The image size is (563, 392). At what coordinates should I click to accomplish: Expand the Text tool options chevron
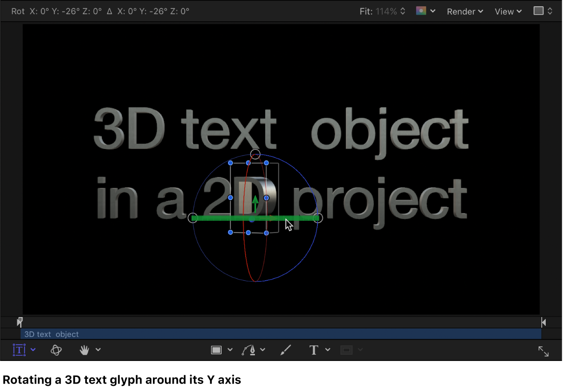(328, 350)
